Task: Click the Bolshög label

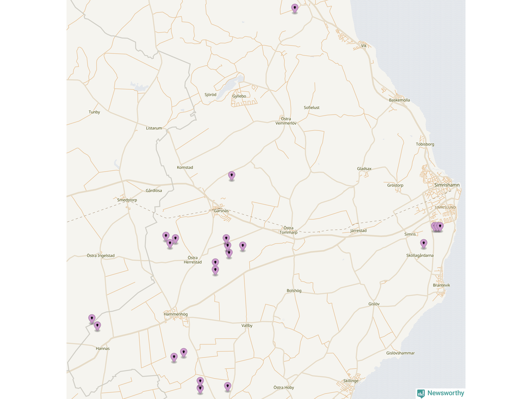Action: pos(294,291)
